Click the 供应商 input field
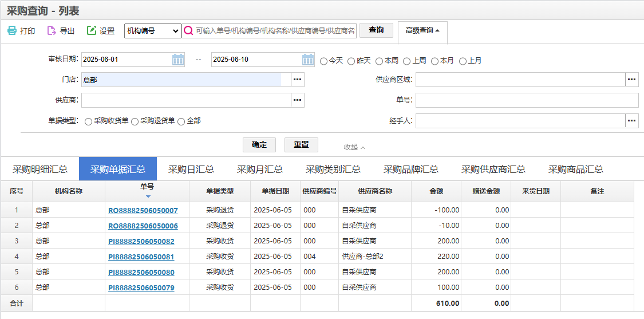The width and height of the screenshot is (644, 319). (186, 100)
